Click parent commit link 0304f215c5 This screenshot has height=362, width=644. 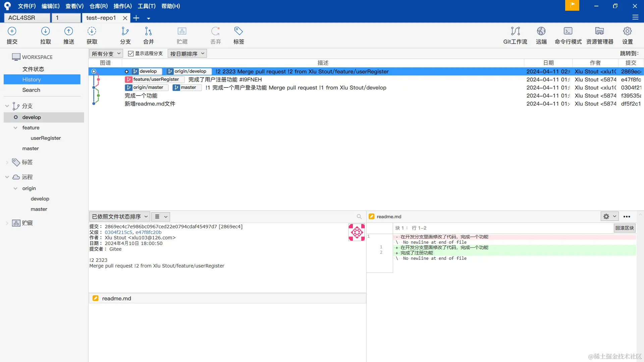click(x=118, y=232)
